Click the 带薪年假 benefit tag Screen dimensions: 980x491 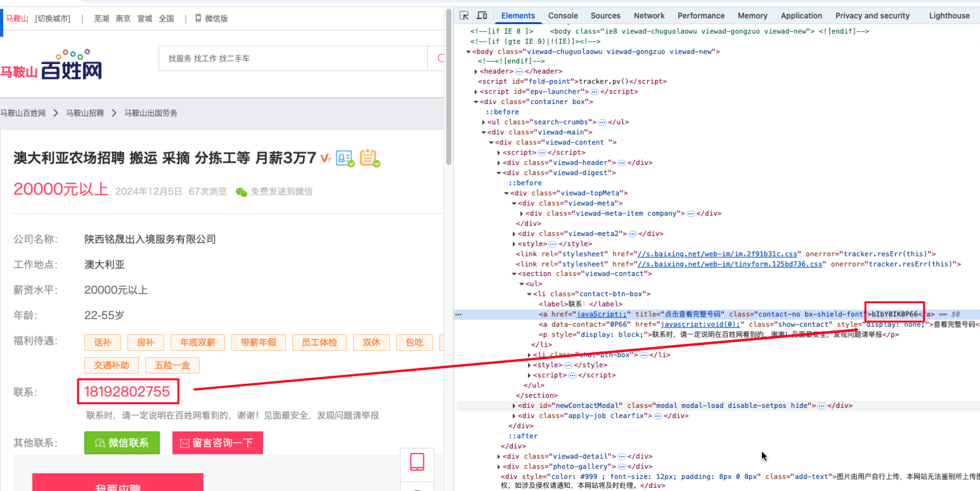tap(259, 343)
